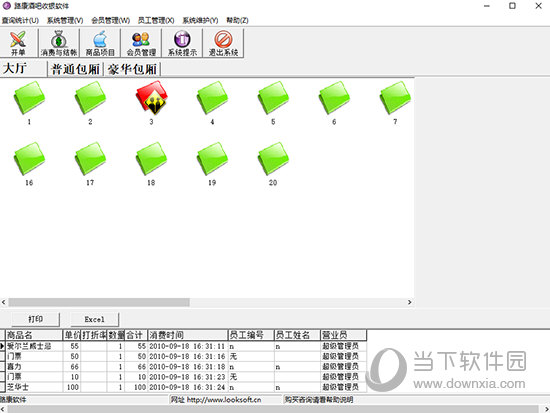
Task: Open the 员工管理(X) menu
Action: point(156,20)
